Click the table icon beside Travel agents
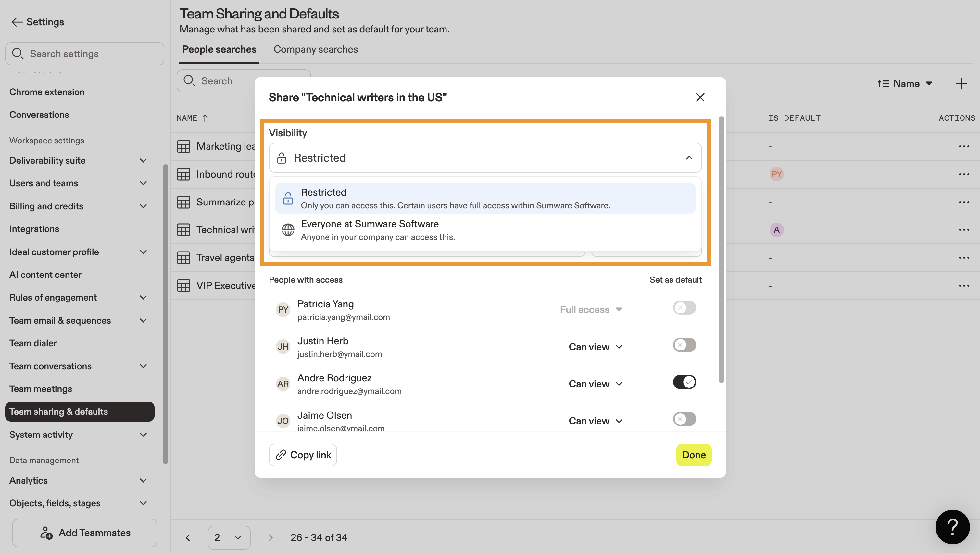 tap(183, 258)
